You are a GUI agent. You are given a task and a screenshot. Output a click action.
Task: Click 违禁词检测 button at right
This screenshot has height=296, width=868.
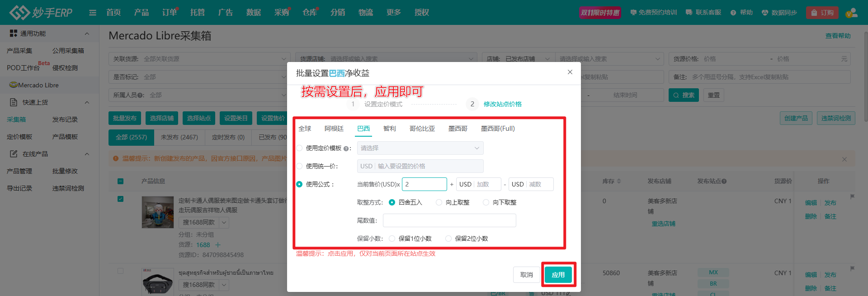(836, 118)
